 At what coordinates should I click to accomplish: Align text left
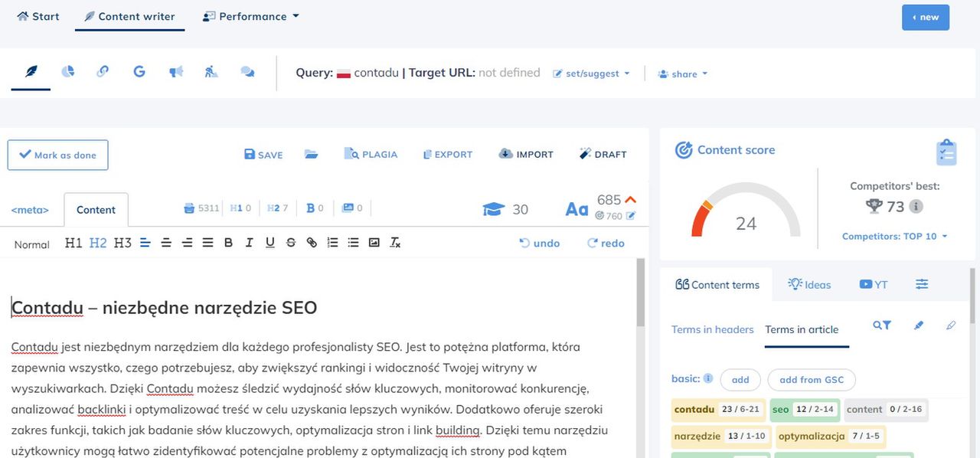click(145, 243)
